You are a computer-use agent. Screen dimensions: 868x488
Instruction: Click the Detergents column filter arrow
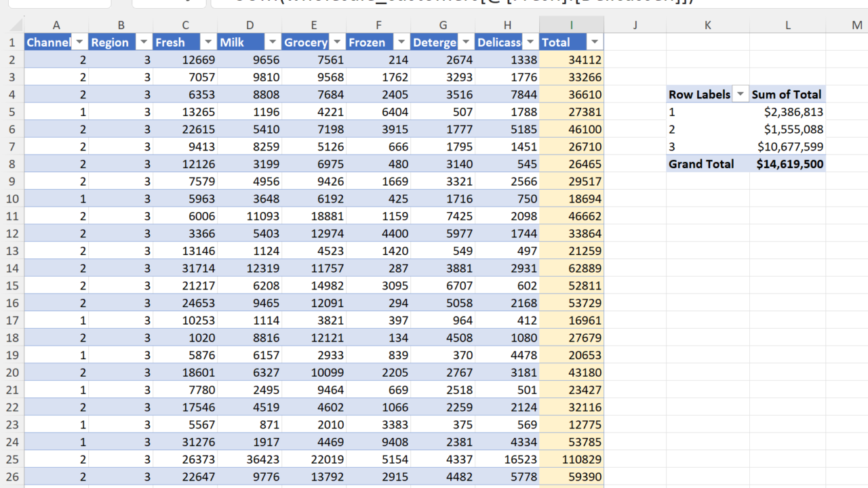click(466, 42)
